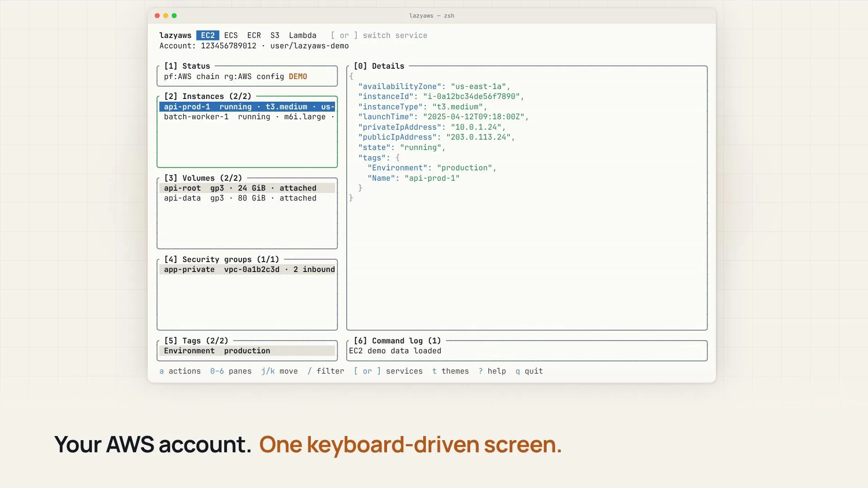Screen dimensions: 868x488
Task: Select the Lambda service tab
Action: pos(302,35)
